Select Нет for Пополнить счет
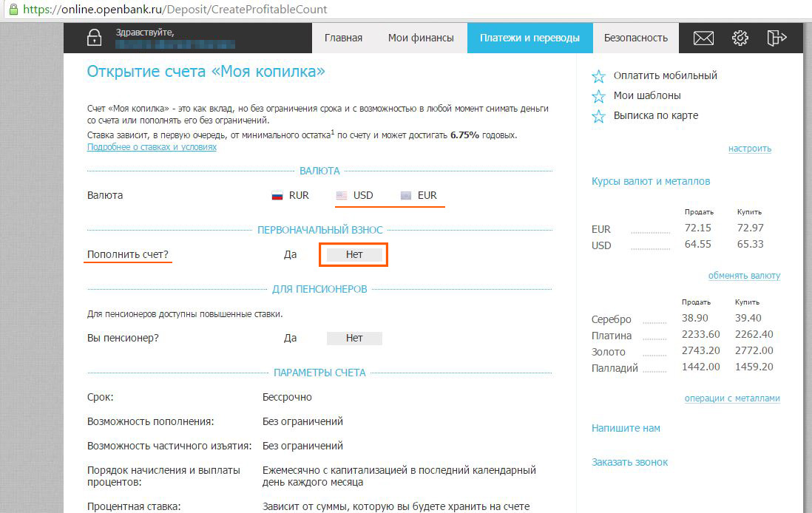This screenshot has width=812, height=513. 354,254
